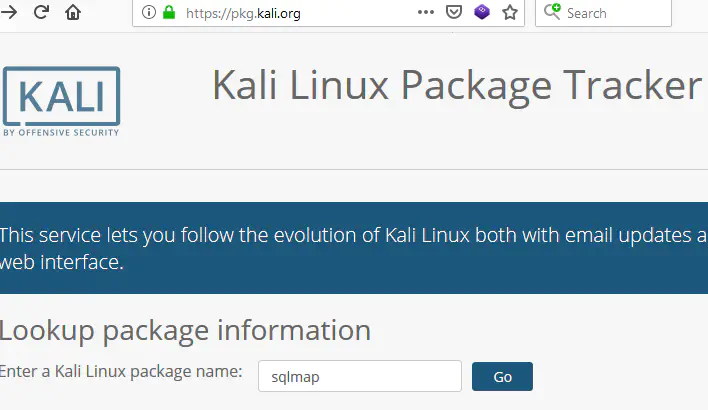
Task: Save the page to Pocket
Action: (453, 12)
